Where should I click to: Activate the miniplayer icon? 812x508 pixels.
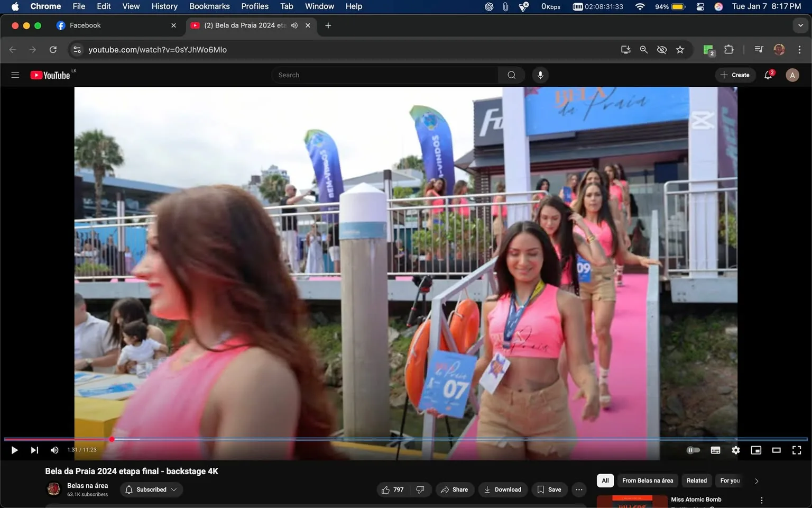coord(756,450)
